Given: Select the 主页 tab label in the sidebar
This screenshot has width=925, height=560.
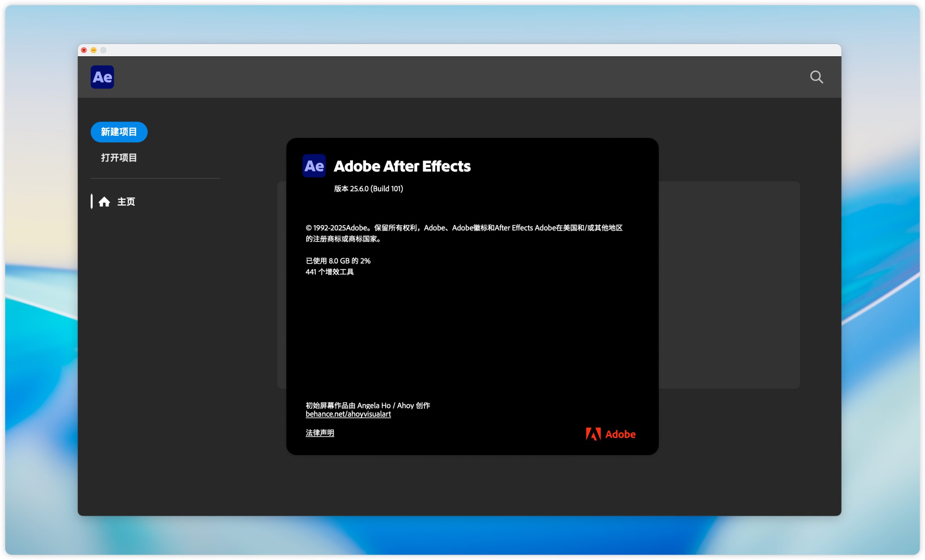Looking at the screenshot, I should 126,202.
